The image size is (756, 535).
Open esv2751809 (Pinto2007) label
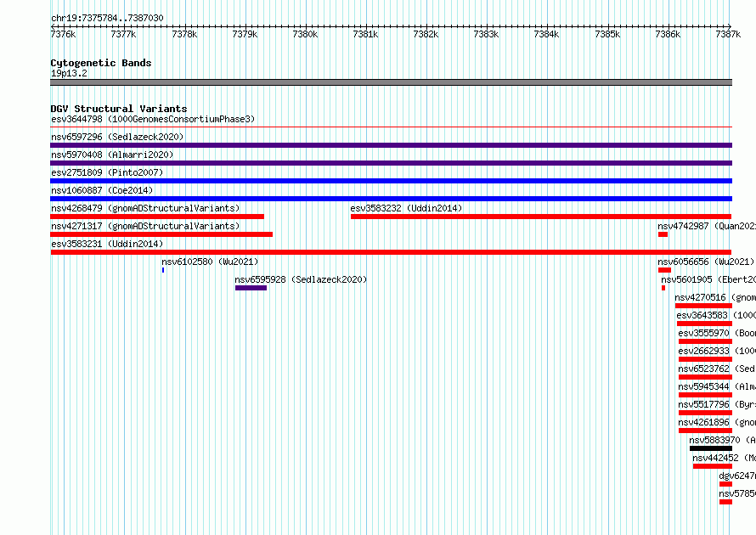(x=107, y=172)
